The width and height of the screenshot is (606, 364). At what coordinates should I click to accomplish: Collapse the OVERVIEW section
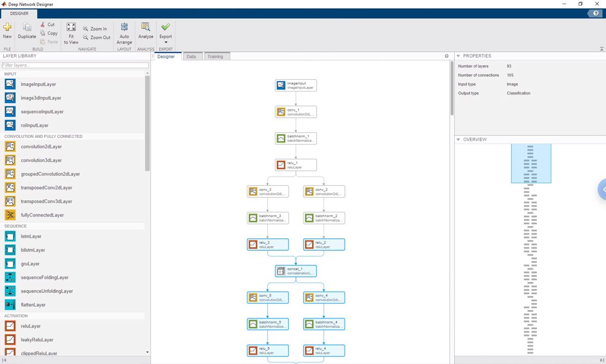(x=459, y=139)
